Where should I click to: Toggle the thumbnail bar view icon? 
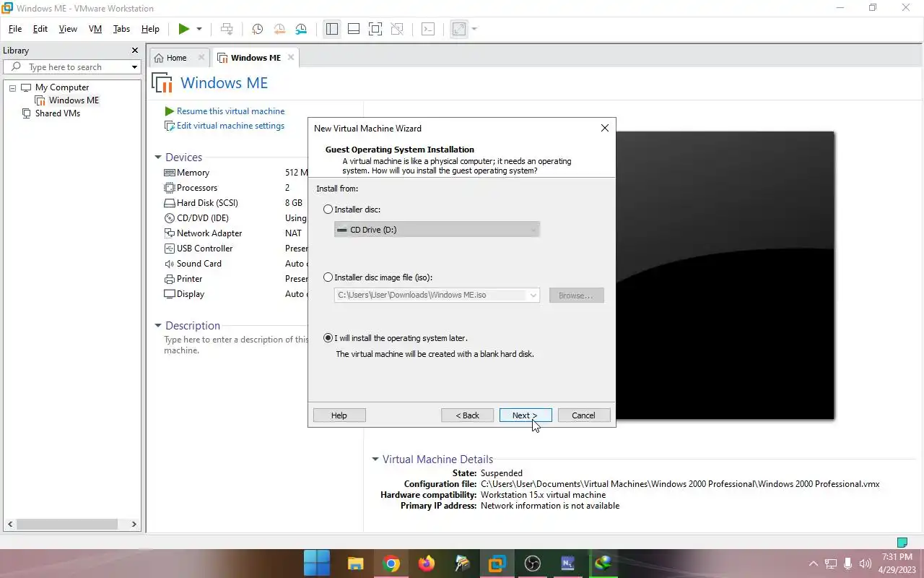click(354, 29)
